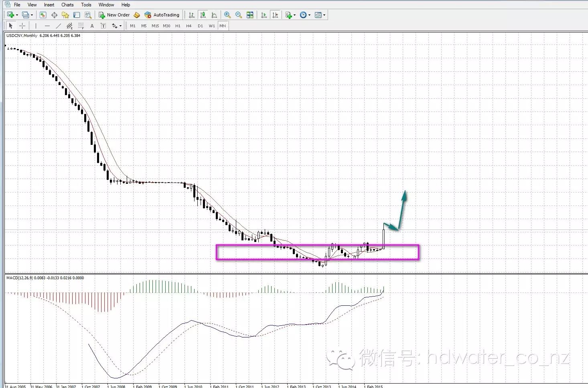Toggle the AutoTrading button
588x388 pixels.
[162, 15]
